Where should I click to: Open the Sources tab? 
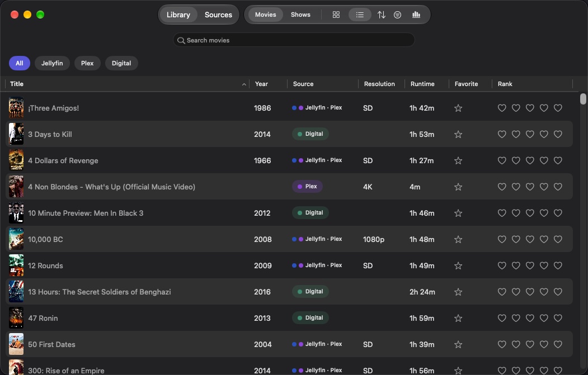[218, 15]
